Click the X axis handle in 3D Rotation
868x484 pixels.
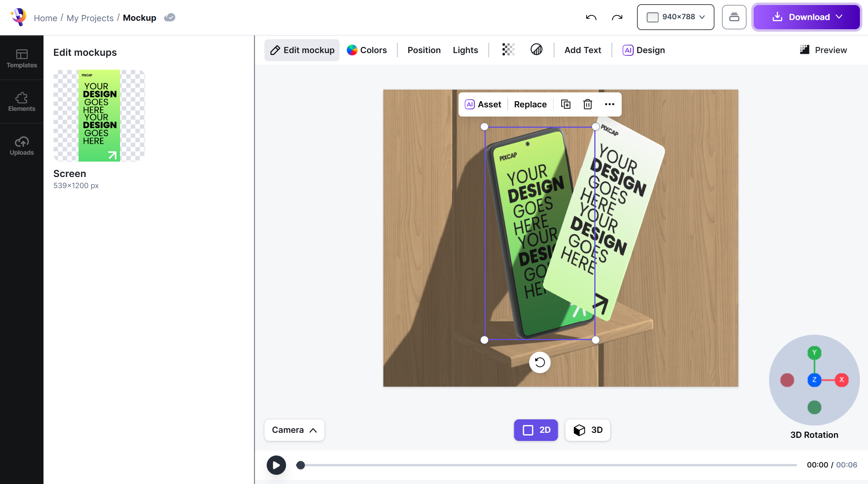841,380
